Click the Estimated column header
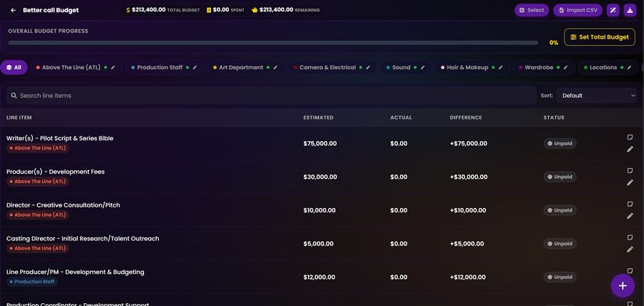This screenshot has width=644, height=306. [318, 118]
